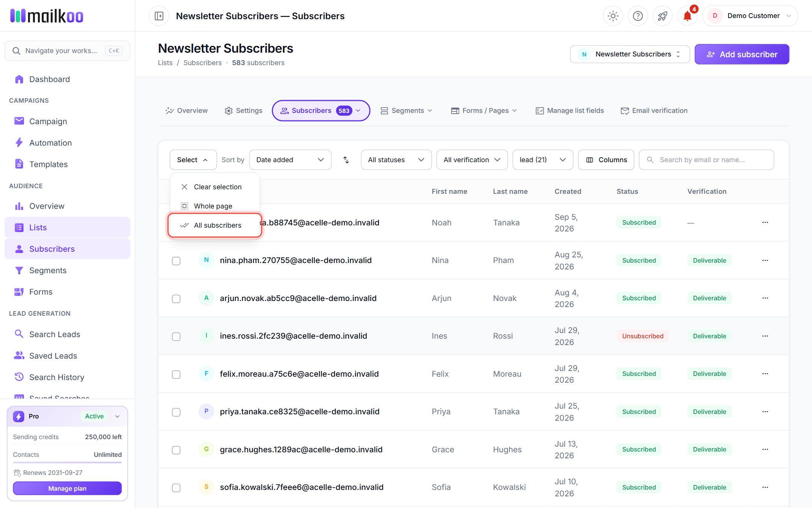Click the rocket icon in header
Image resolution: width=812 pixels, height=508 pixels.
662,16
